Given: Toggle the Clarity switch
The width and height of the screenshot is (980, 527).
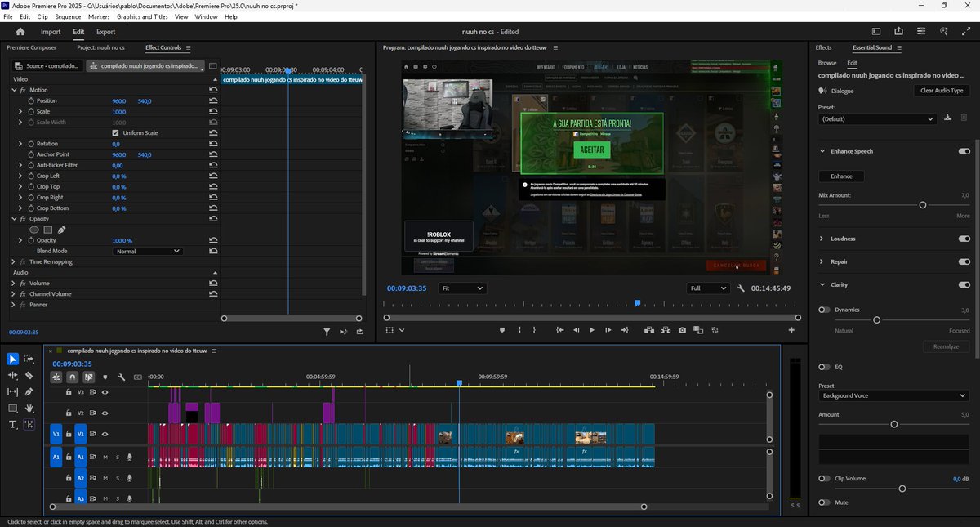Looking at the screenshot, I should pos(964,284).
